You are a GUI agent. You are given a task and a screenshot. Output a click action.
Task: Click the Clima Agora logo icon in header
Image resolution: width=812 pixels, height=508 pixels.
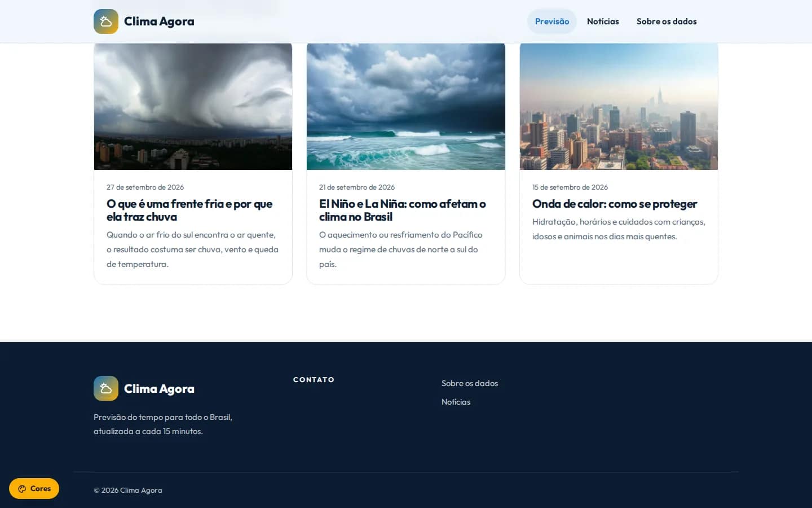pos(106,21)
